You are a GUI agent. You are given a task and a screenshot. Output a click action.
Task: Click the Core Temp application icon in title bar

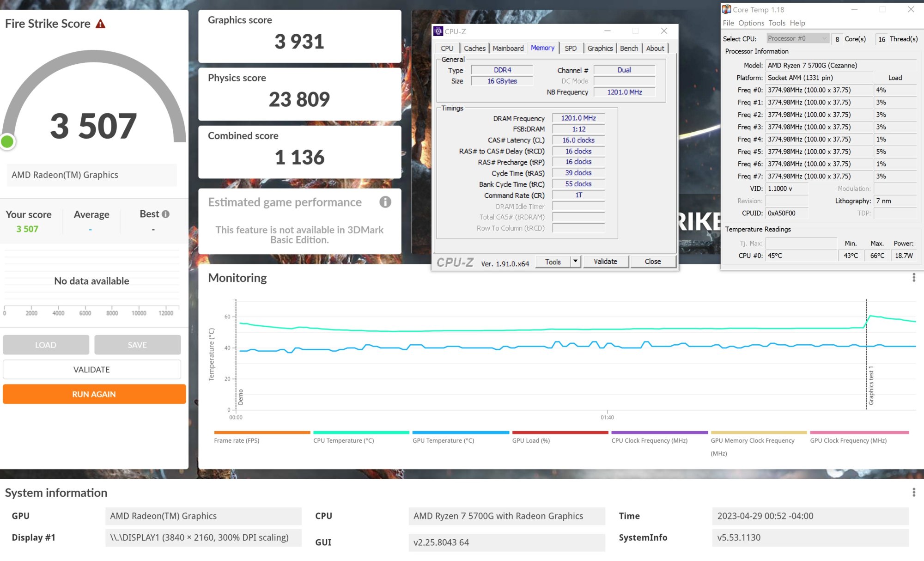click(x=727, y=9)
